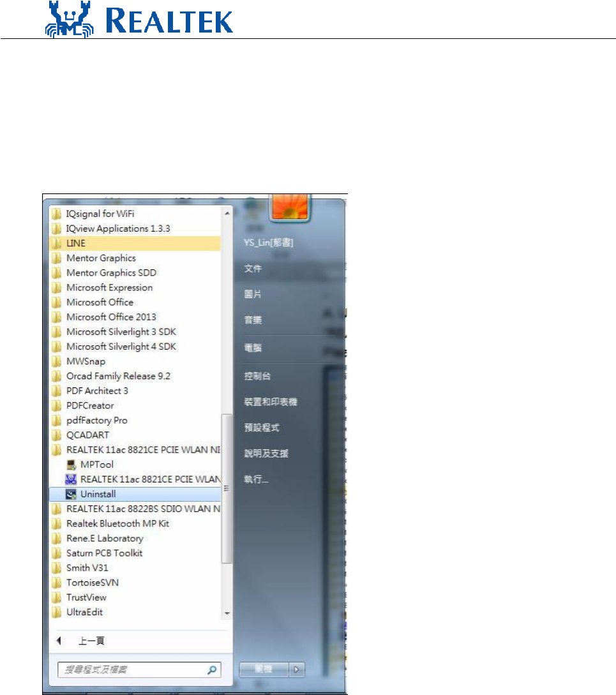The height and width of the screenshot is (695, 616).
Task: Click 執行... run command
Action: tap(256, 479)
